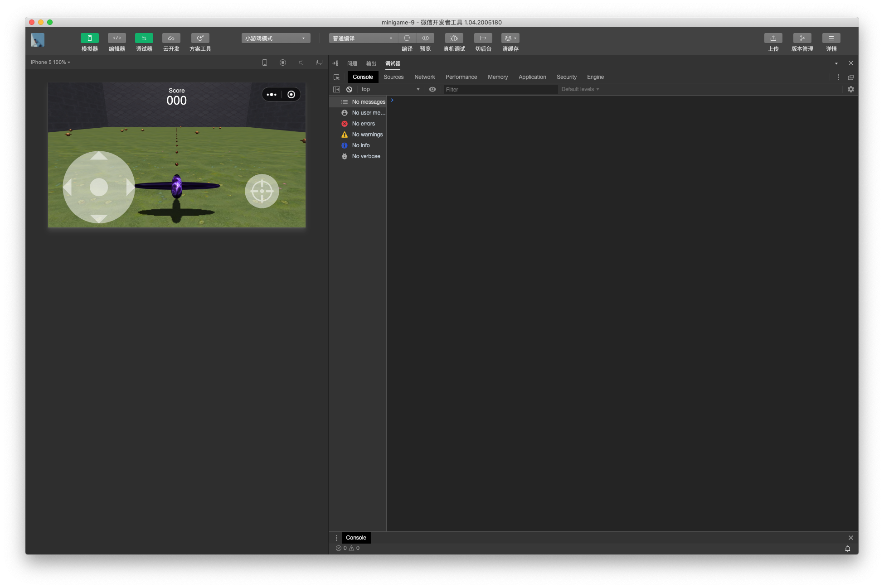Toggle the simulator (模拟器) panel button
Image resolution: width=884 pixels, height=588 pixels.
point(89,39)
